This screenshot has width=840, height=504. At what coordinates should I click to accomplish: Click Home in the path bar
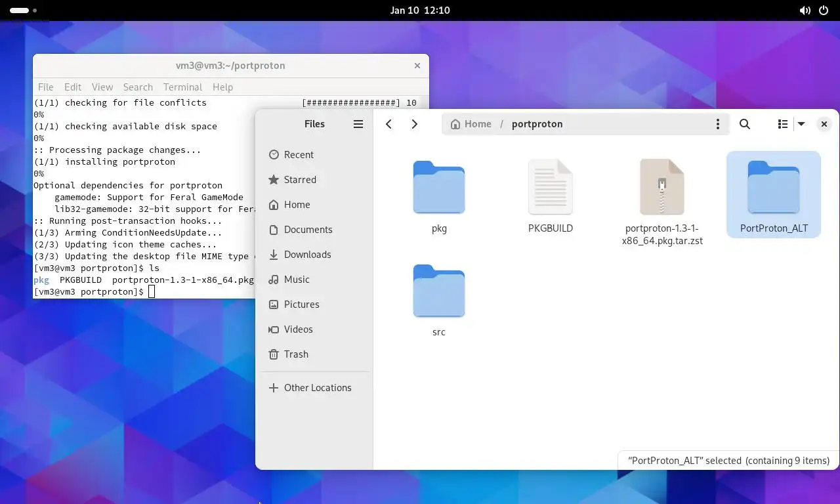click(471, 124)
